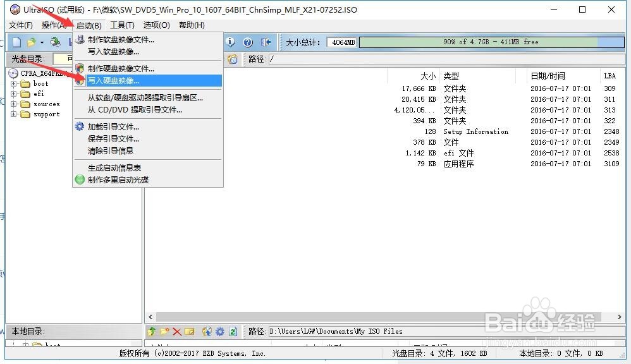Click the Open file folder icon
The height and width of the screenshot is (364, 631).
[x=31, y=42]
